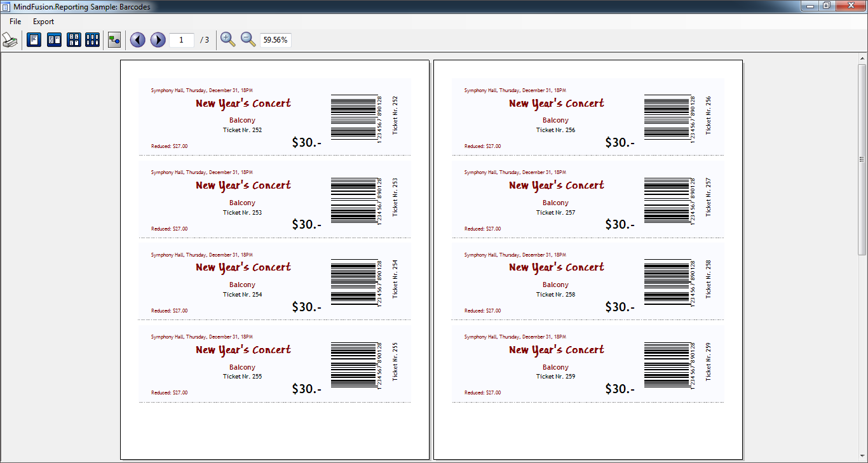Select the six-page view layout
This screenshot has height=463, width=868.
click(93, 40)
